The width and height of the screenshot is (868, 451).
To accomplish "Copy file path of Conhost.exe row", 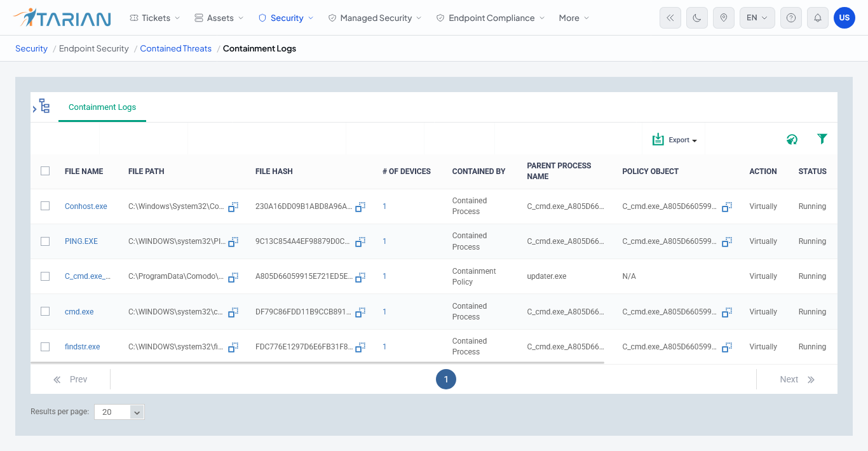I will point(233,206).
